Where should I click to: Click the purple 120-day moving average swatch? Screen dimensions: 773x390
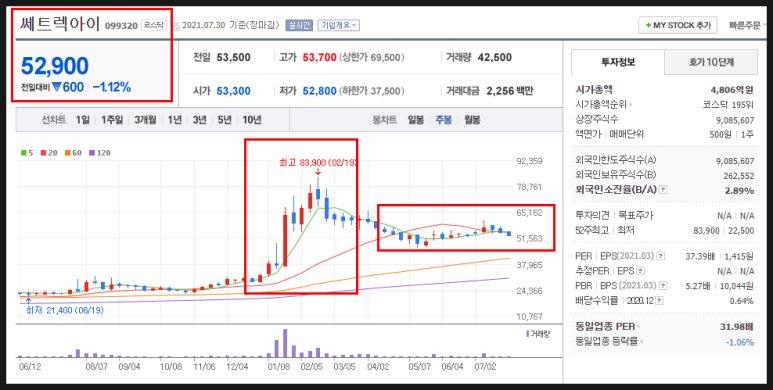pyautogui.click(x=91, y=153)
